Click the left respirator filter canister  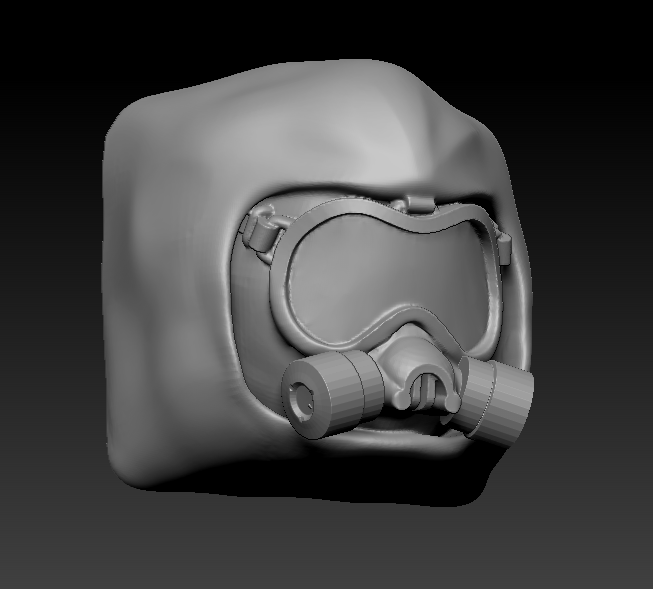(x=332, y=394)
